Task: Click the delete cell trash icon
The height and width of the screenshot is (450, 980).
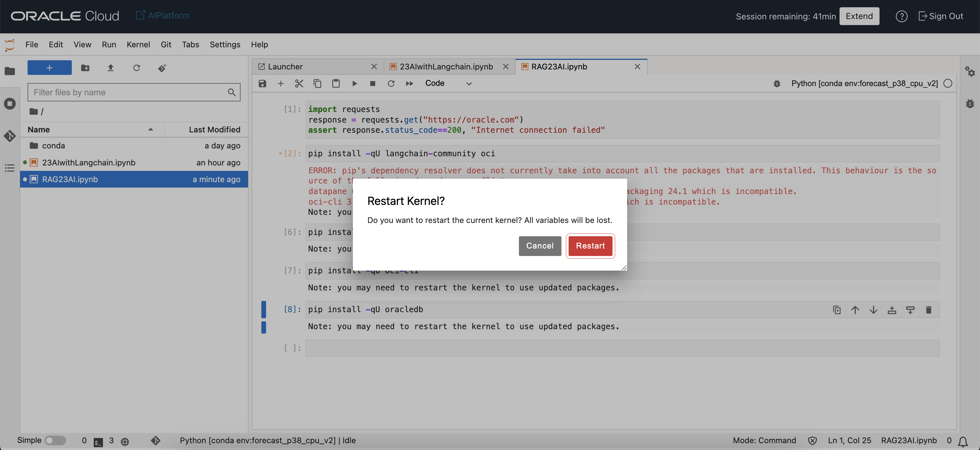Action: [x=928, y=310]
